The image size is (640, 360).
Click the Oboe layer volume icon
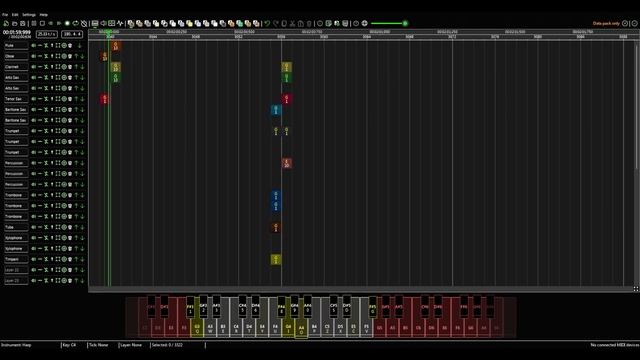pyautogui.click(x=33, y=56)
